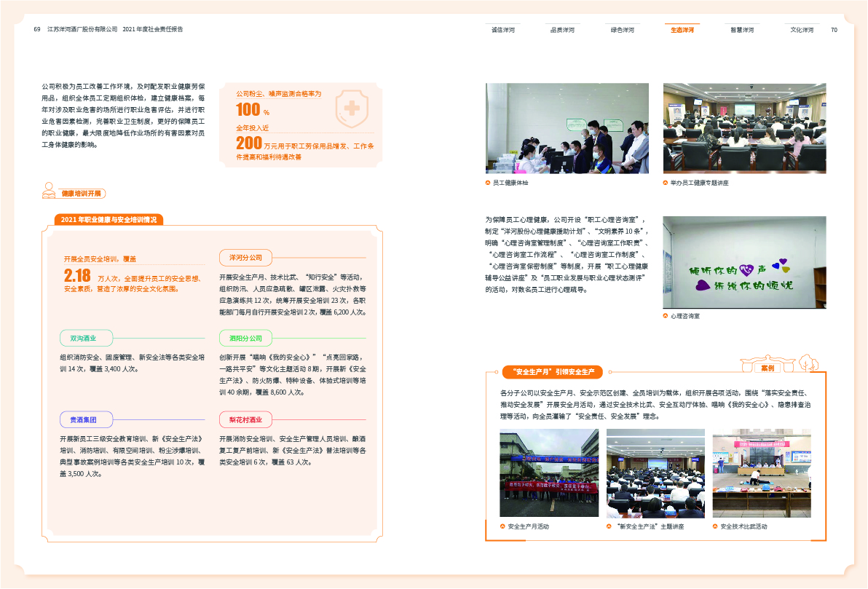
Task: Click the health shield cross icon
Action: pos(351,108)
